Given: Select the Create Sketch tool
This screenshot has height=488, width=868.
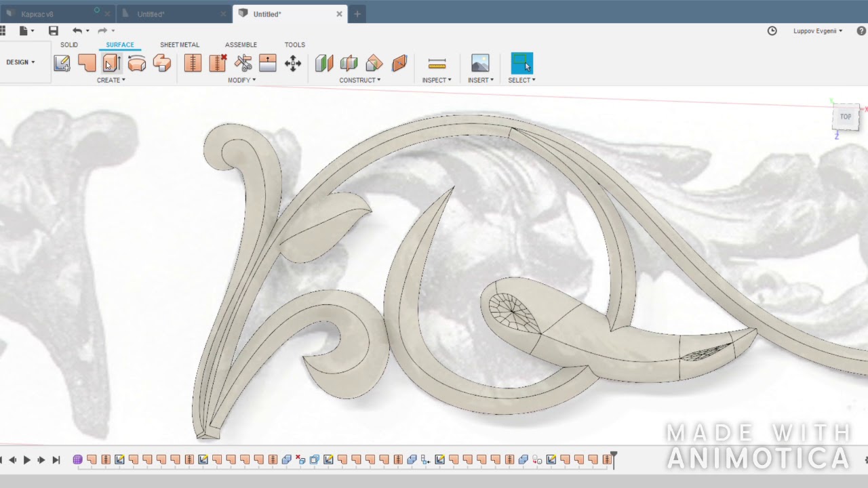Looking at the screenshot, I should point(62,63).
